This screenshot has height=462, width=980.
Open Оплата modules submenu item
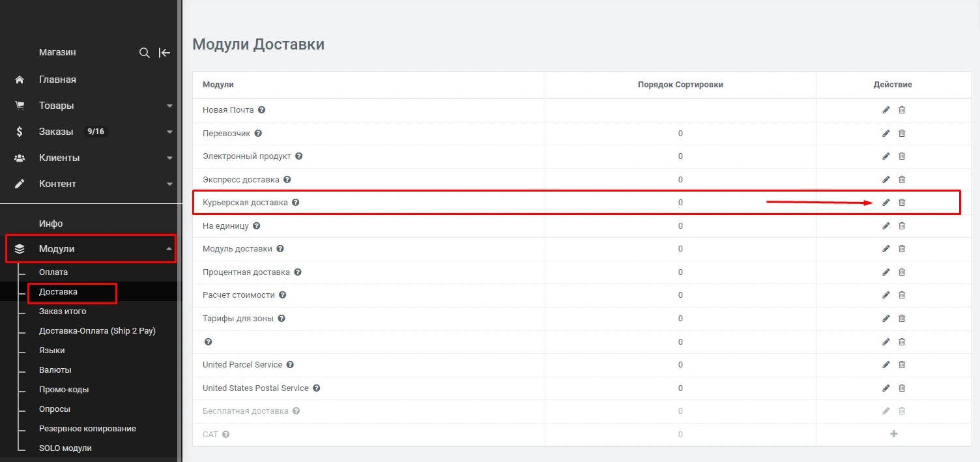53,272
